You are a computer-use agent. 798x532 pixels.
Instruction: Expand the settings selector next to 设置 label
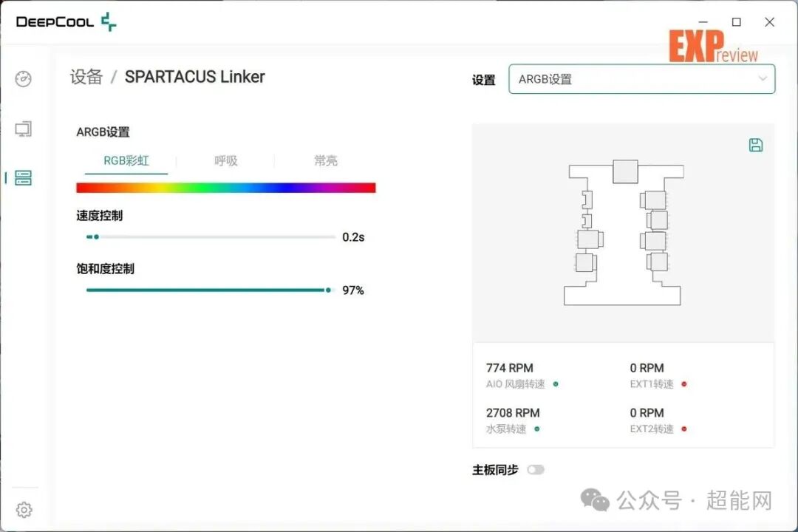[762, 79]
